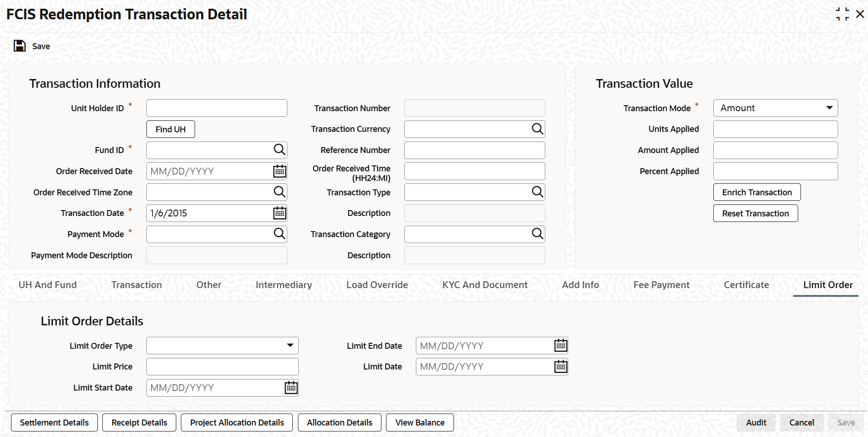Open Order Received Time Zone lookup
Viewport: 868px width, 437px height.
click(x=279, y=192)
